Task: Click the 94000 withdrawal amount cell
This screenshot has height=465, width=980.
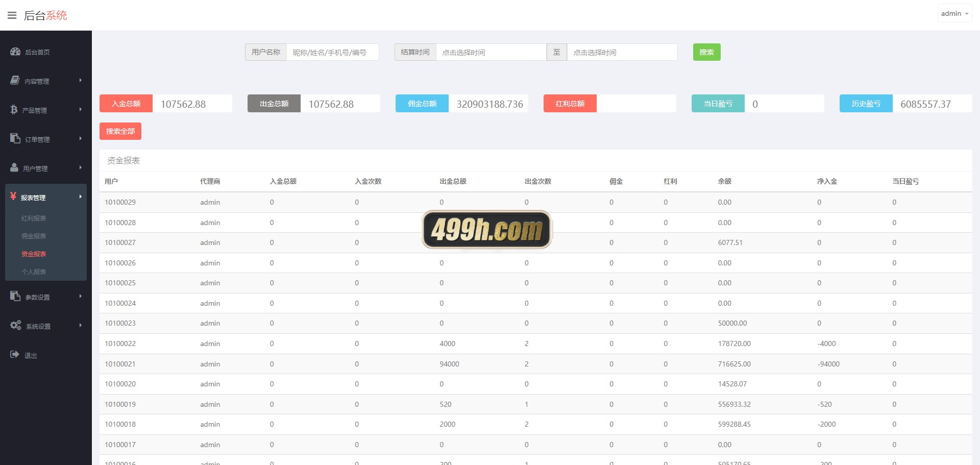Action: 449,364
